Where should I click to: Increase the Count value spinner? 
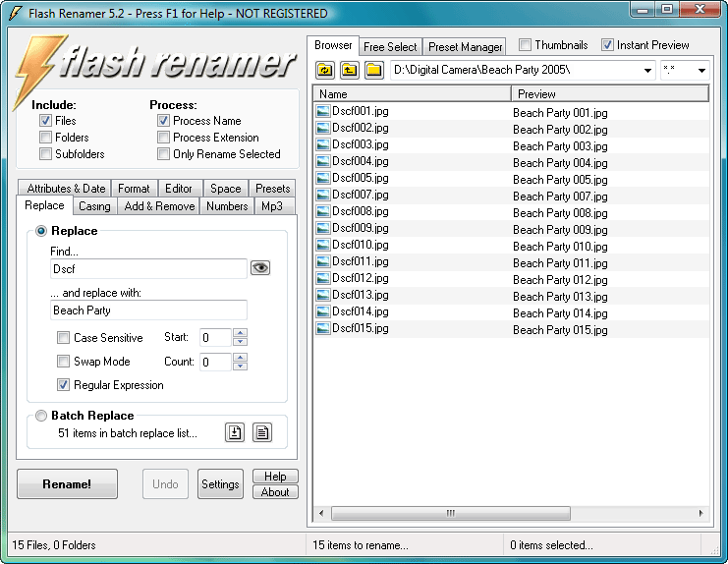point(240,357)
